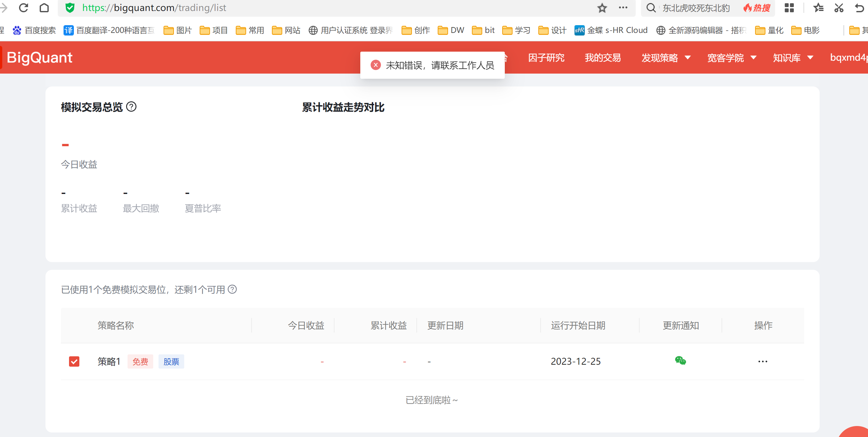Expand the 发现策略 dropdown menu
Viewport: 868px width, 437px height.
pyautogui.click(x=666, y=58)
